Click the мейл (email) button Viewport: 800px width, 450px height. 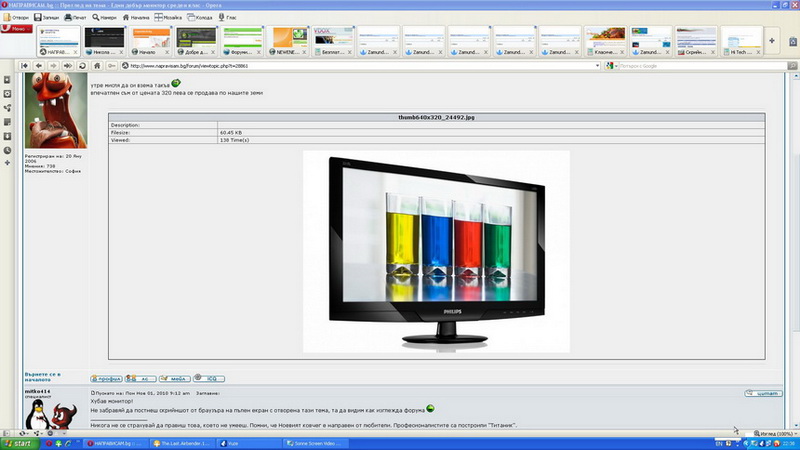[174, 379]
